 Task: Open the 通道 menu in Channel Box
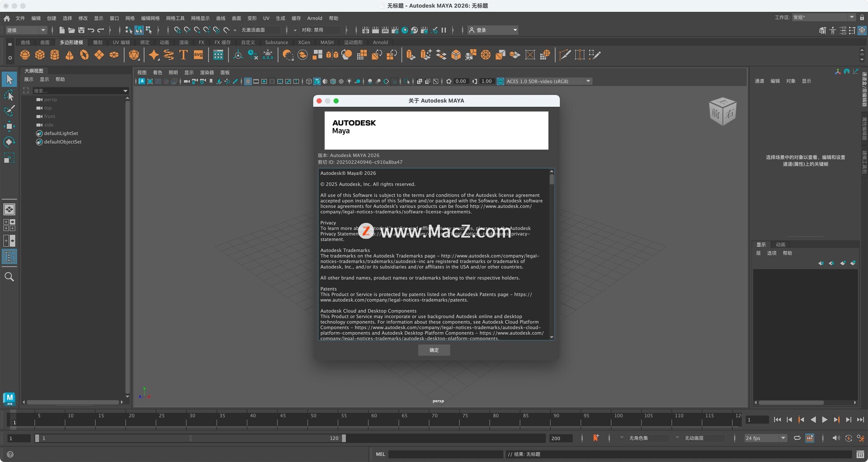pyautogui.click(x=759, y=81)
